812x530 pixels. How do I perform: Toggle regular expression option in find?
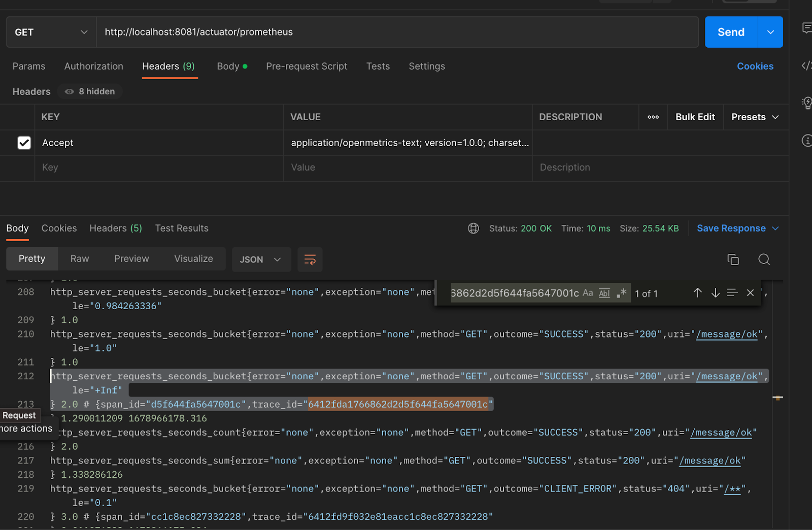click(621, 293)
